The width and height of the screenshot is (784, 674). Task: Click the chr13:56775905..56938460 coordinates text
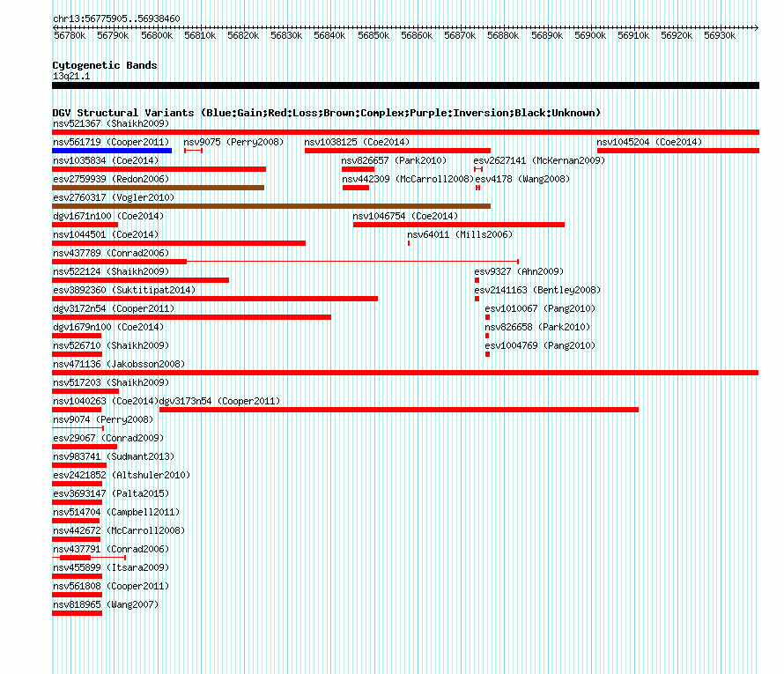pos(116,19)
